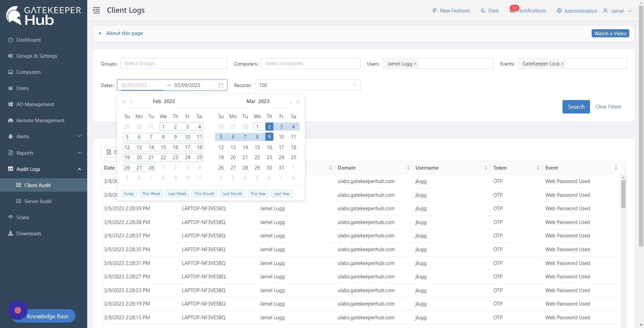Expand the Reports submenu chevron
The height and width of the screenshot is (328, 644).
(x=79, y=153)
